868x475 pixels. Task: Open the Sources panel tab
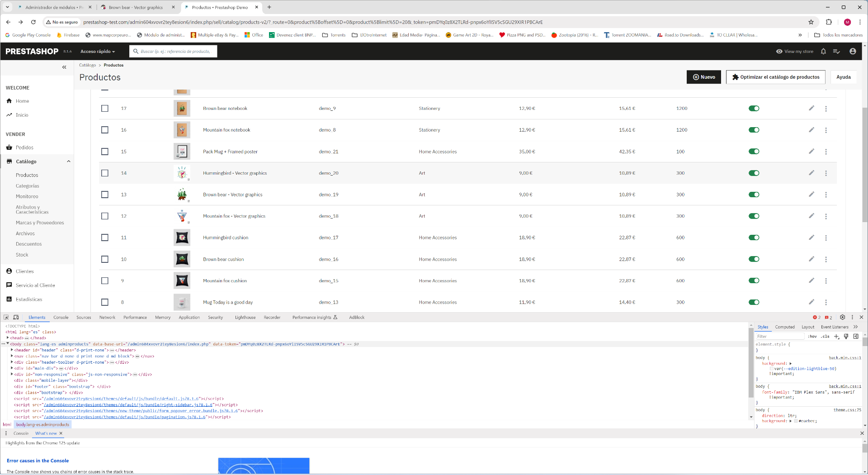[84, 317]
